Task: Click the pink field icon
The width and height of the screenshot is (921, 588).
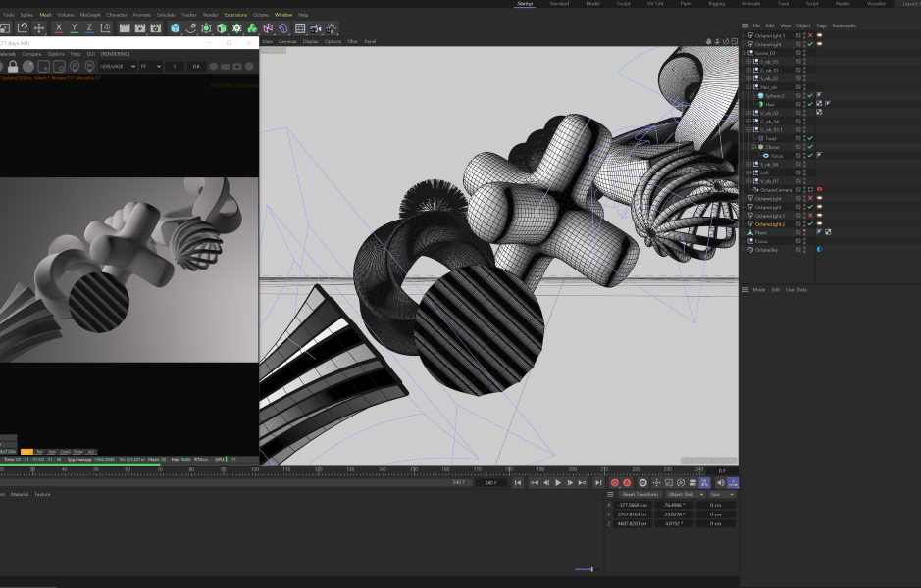Action: coord(268,27)
